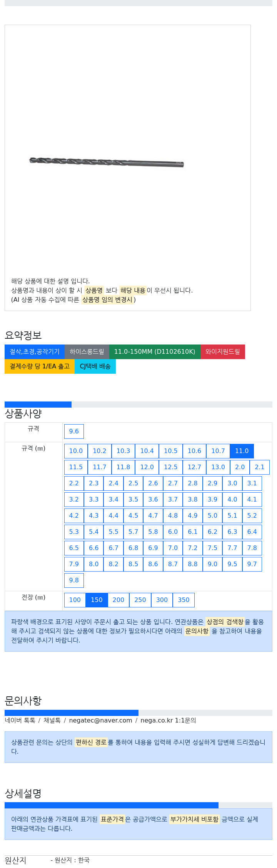Select the 11.0-150MM (D1102610K) tag

click(x=155, y=351)
